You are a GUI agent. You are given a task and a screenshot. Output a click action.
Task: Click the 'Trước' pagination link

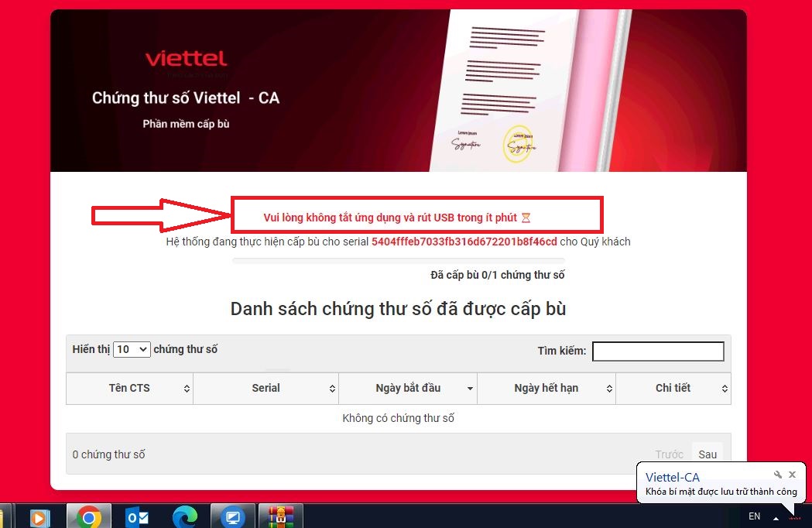(x=669, y=454)
